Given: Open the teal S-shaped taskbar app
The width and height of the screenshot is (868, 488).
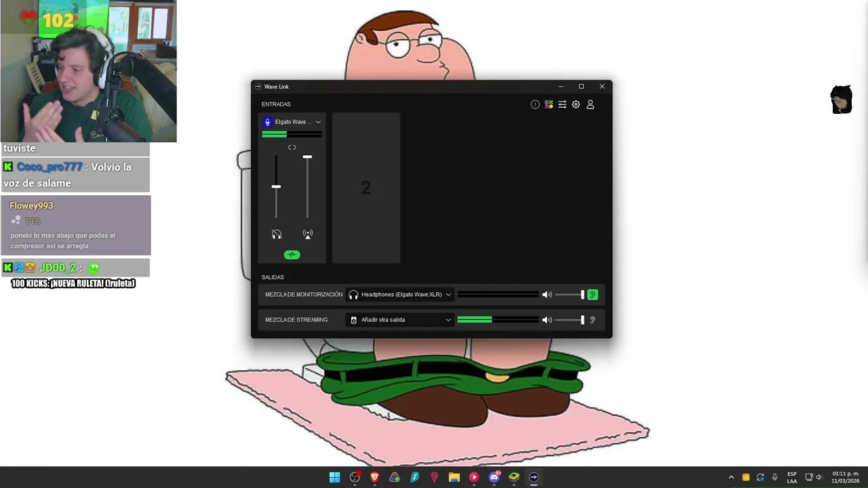Looking at the screenshot, I should click(x=414, y=477).
